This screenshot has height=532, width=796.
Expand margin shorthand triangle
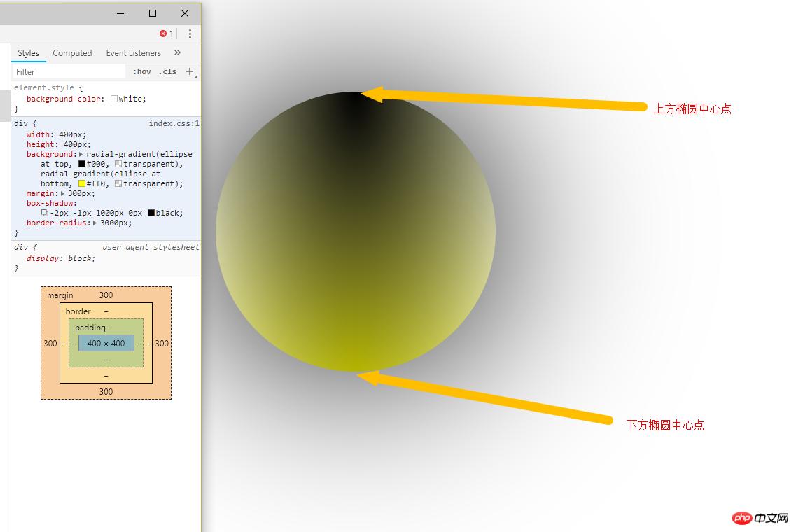pyautogui.click(x=62, y=193)
